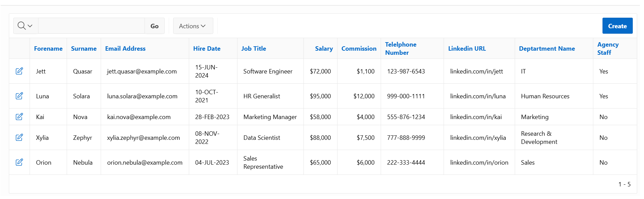
Task: Open the Telelphone Number column header
Action: tap(400, 49)
